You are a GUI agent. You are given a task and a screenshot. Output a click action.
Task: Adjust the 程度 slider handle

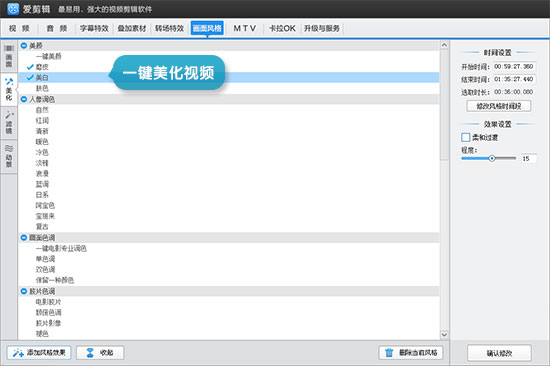[492, 158]
